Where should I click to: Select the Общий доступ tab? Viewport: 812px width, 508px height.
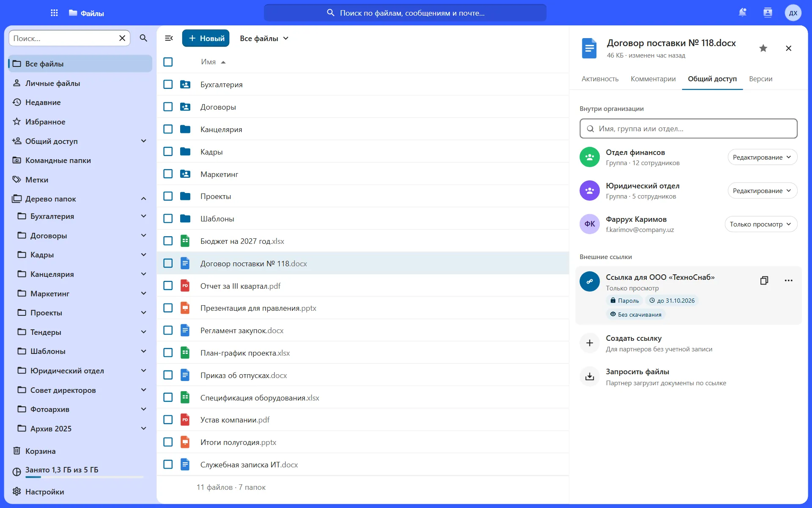[712, 79]
